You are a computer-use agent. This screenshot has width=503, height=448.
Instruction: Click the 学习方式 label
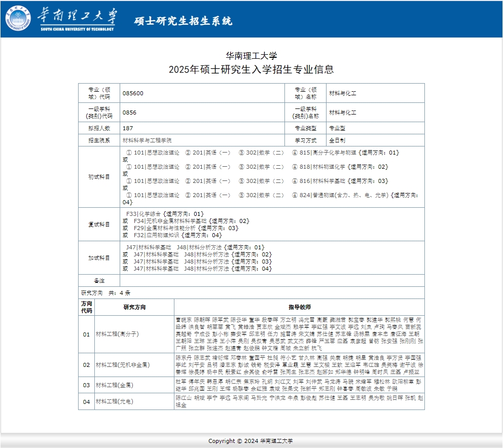click(x=305, y=140)
